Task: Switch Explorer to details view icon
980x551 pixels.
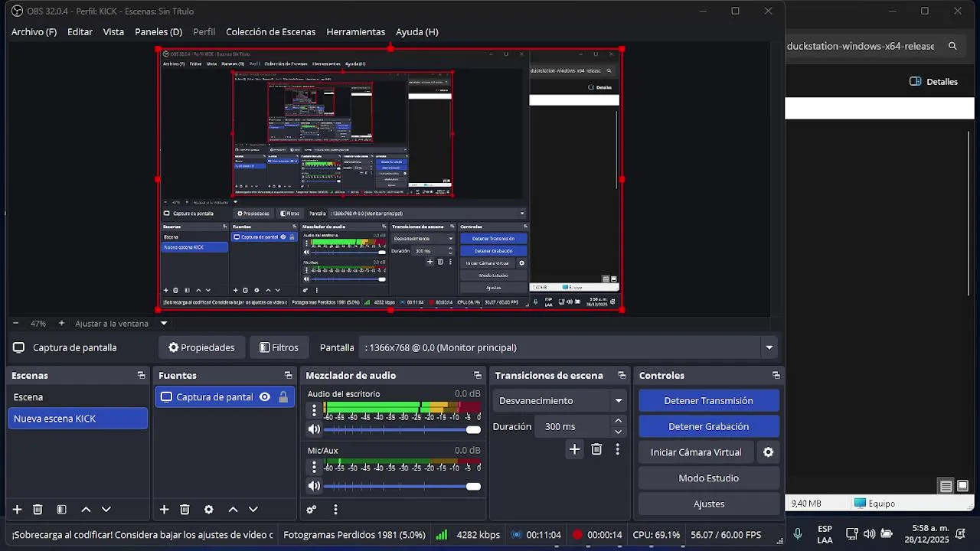Action: tap(946, 486)
